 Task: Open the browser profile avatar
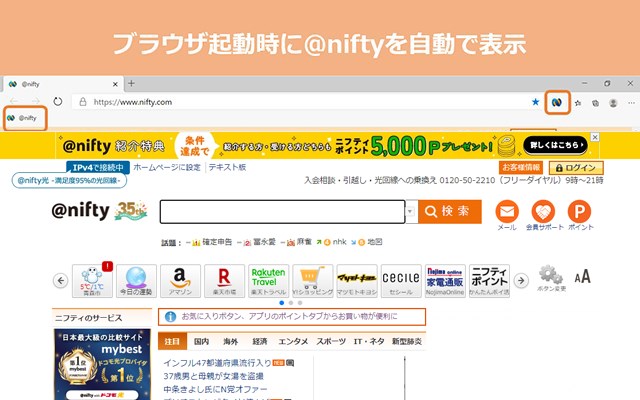point(613,103)
